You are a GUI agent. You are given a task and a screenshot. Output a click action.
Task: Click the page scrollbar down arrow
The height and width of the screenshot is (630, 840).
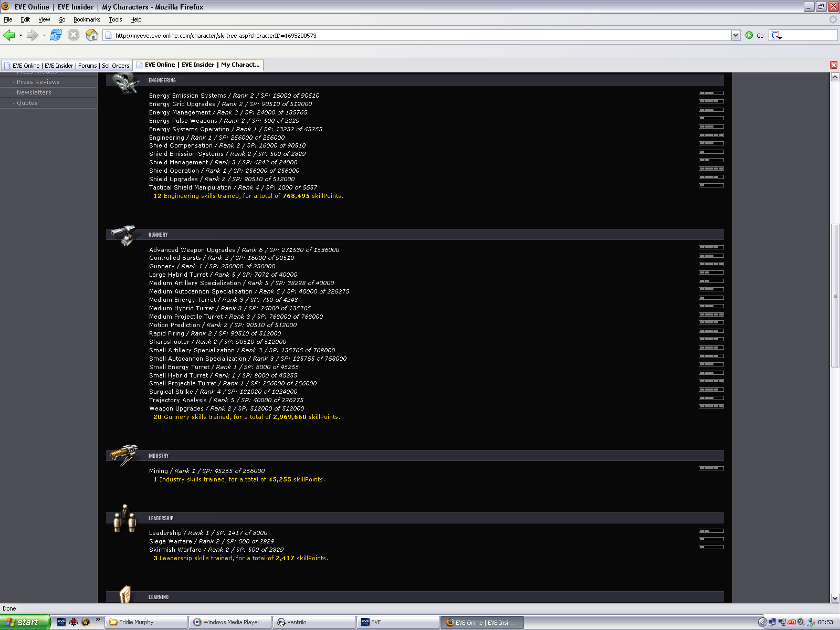point(835,598)
